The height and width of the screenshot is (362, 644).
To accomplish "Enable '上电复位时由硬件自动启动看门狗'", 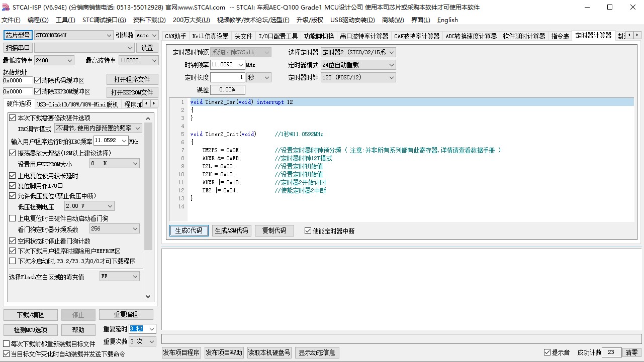I will [x=13, y=218].
